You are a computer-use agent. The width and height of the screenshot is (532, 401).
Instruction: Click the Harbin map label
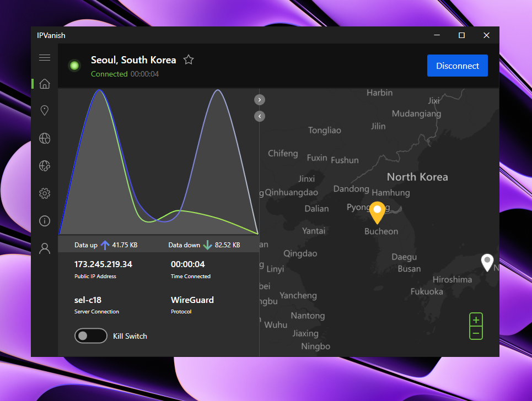point(379,93)
